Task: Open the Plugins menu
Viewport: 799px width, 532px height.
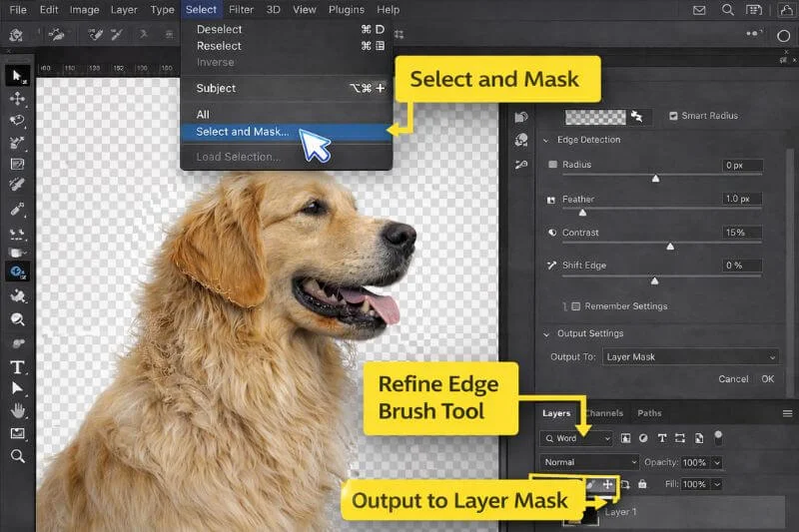Action: tap(346, 10)
